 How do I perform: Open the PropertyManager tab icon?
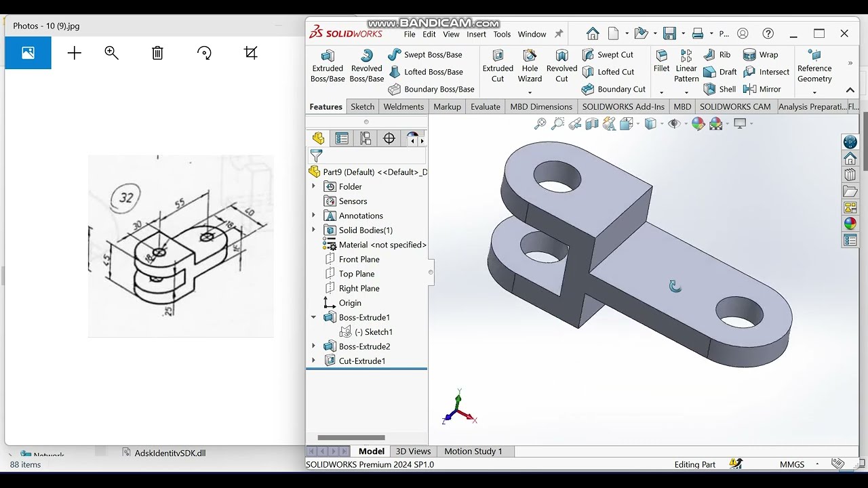[342, 138]
